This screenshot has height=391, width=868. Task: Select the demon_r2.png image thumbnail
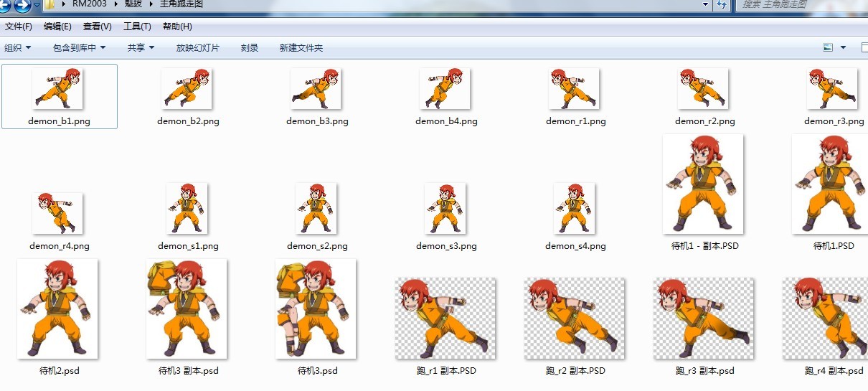click(704, 89)
